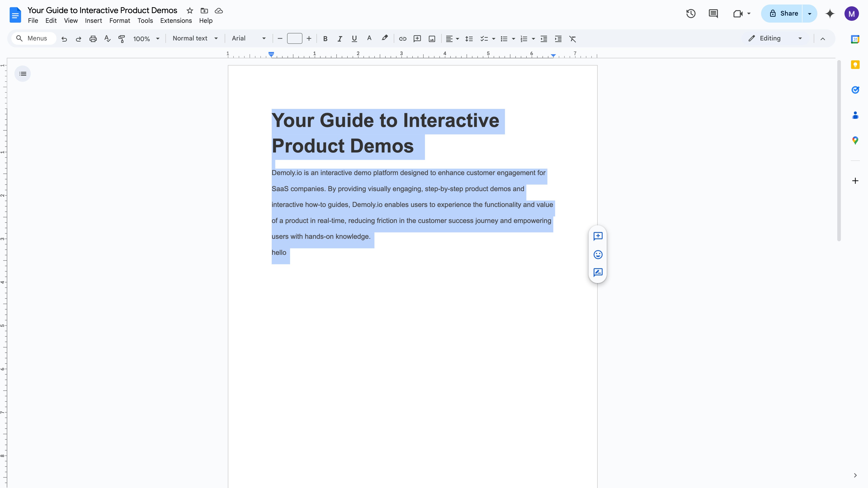The width and height of the screenshot is (868, 488).
Task: Click the Undo arrow icon
Action: coord(64,39)
